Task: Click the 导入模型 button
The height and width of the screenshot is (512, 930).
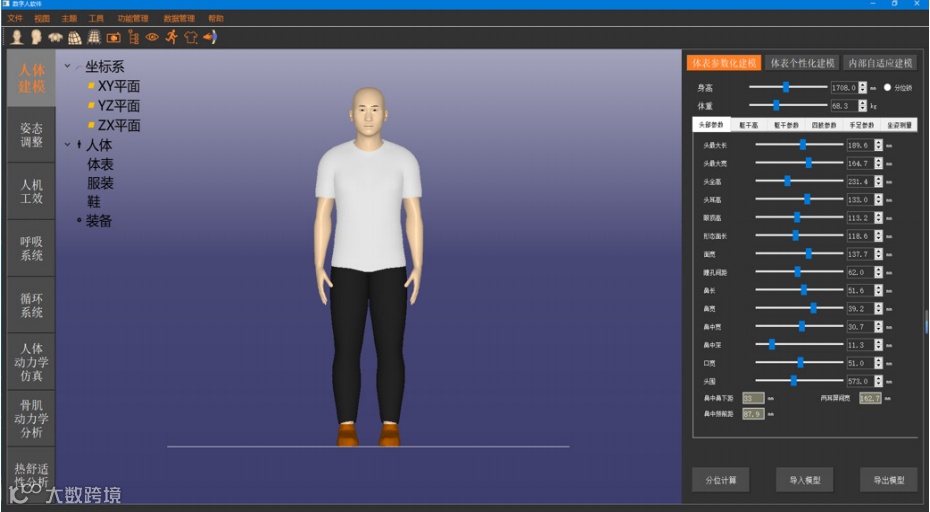Action: tap(805, 480)
